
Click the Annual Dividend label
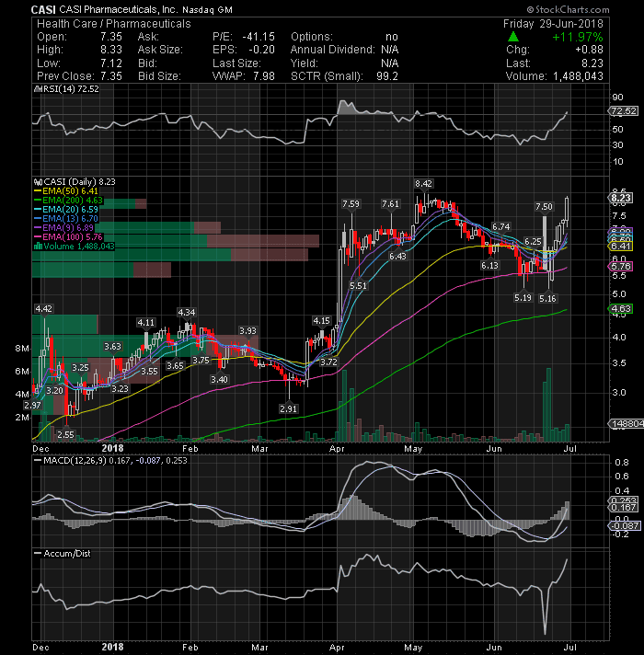(x=333, y=50)
